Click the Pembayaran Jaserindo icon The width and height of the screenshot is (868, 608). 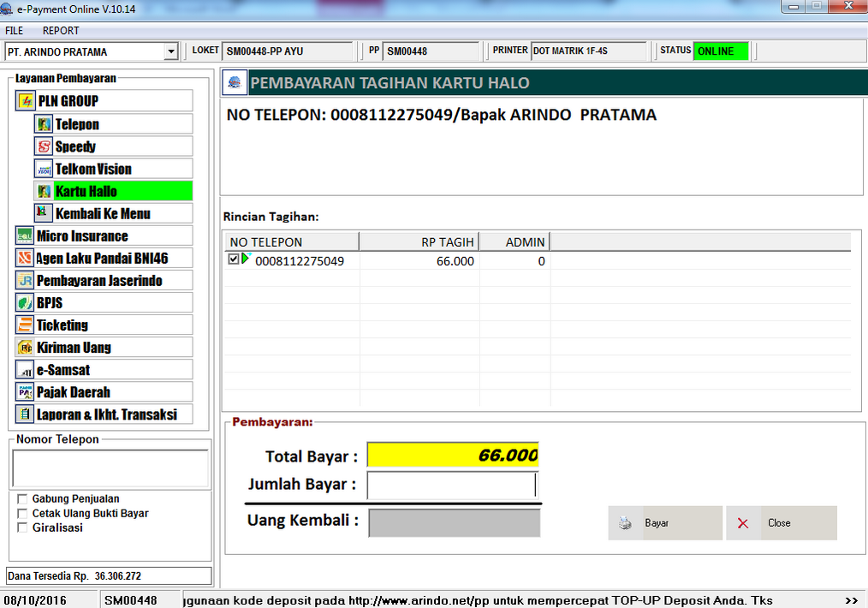pyautogui.click(x=24, y=280)
